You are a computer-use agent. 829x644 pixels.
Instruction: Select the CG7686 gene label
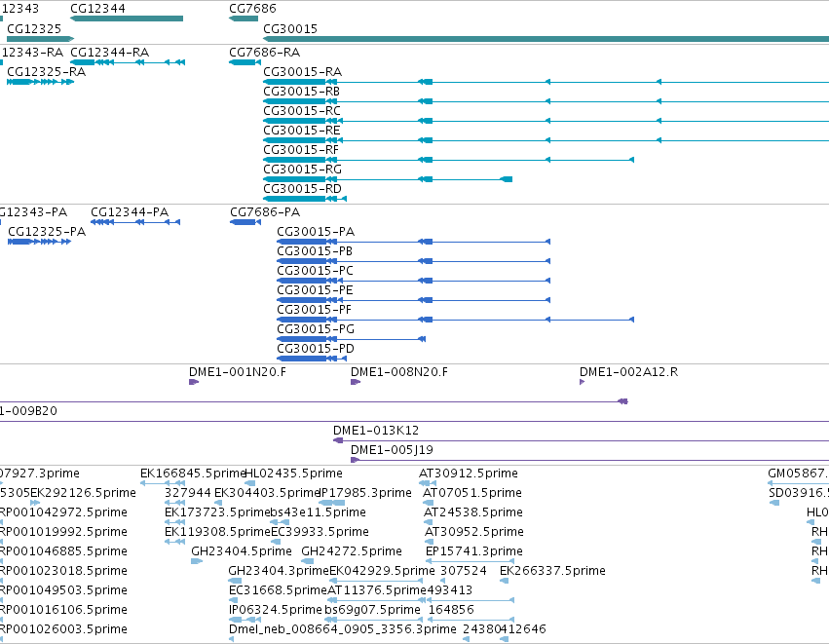click(252, 9)
